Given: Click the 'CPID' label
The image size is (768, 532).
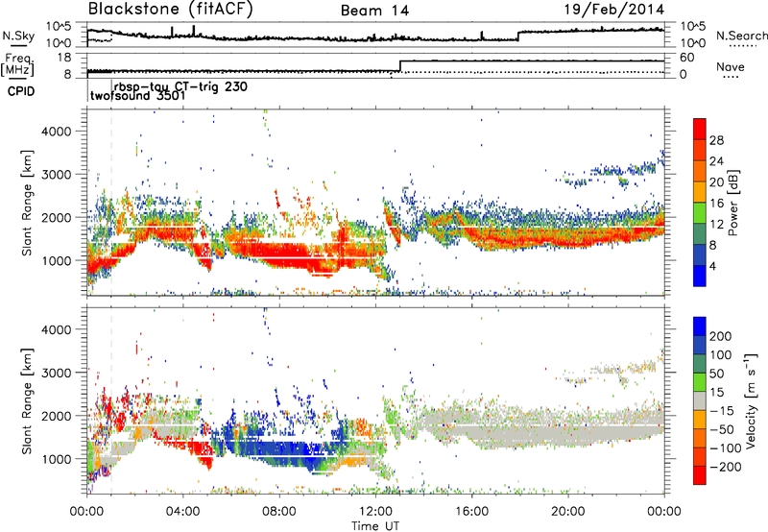Looking at the screenshot, I should pos(21,91).
